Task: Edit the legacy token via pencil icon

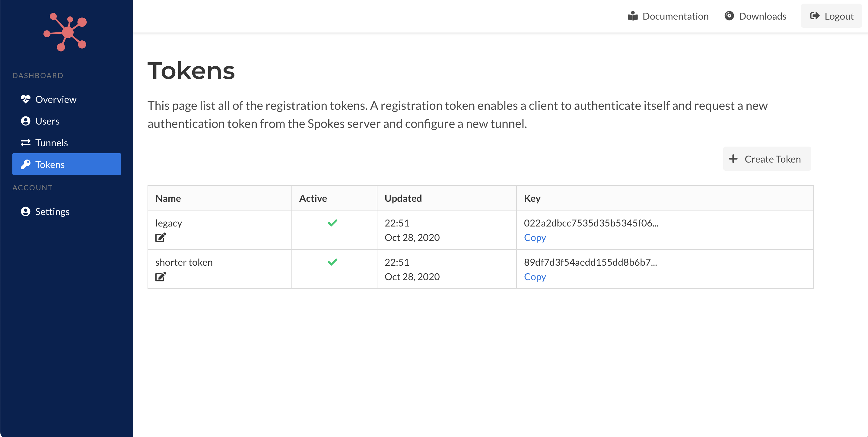Action: click(x=161, y=238)
